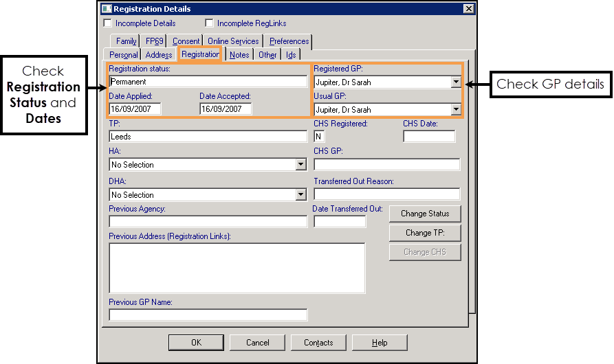Open the Usual GP dropdown list
The width and height of the screenshot is (614, 364).
click(455, 109)
